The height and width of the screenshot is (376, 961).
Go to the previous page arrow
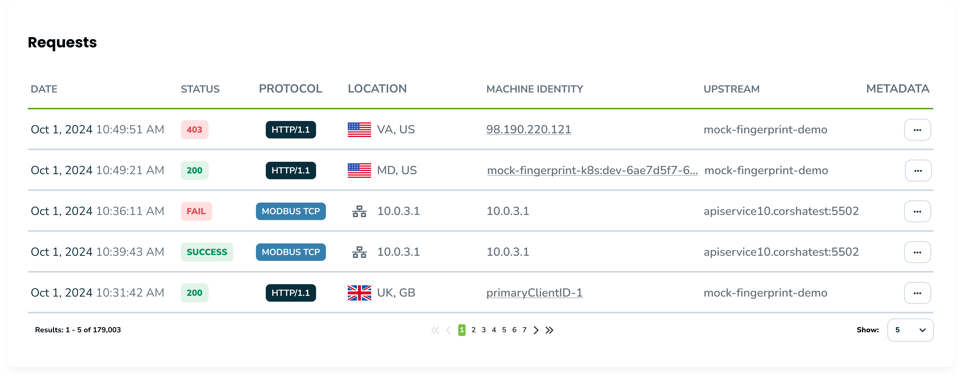pyautogui.click(x=448, y=330)
